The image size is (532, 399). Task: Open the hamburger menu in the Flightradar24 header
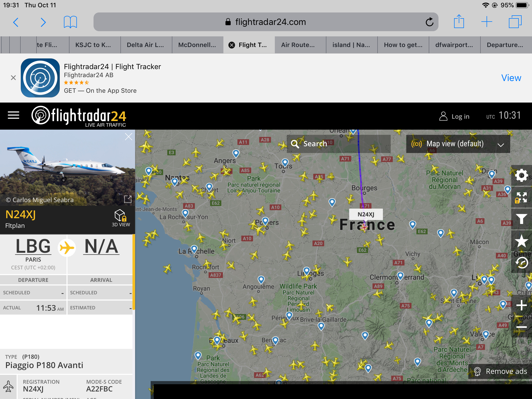14,115
